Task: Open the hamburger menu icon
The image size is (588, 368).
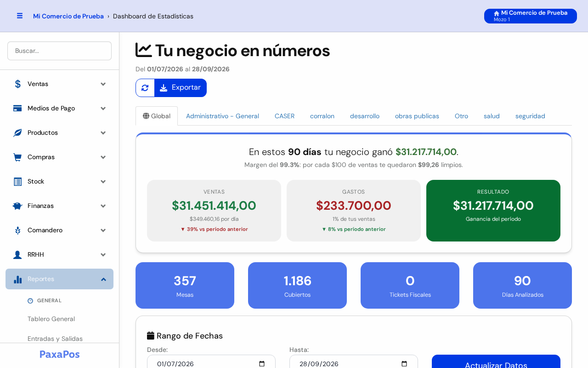Action: (x=20, y=16)
